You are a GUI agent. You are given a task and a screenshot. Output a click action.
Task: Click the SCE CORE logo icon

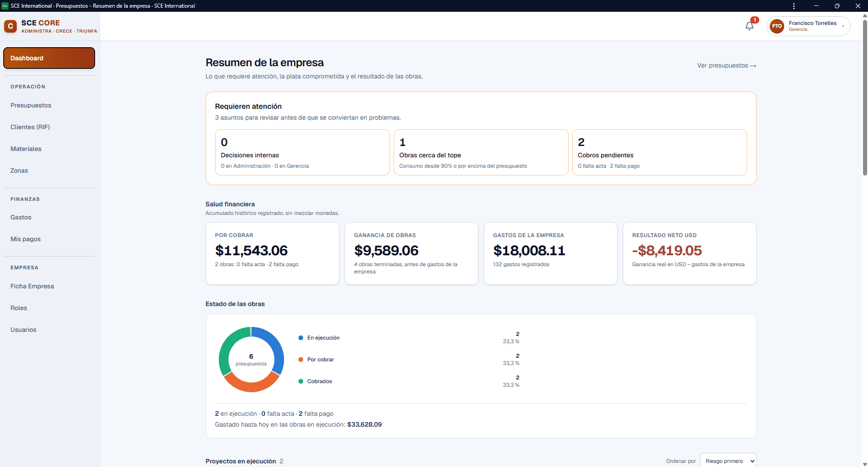tap(10, 26)
